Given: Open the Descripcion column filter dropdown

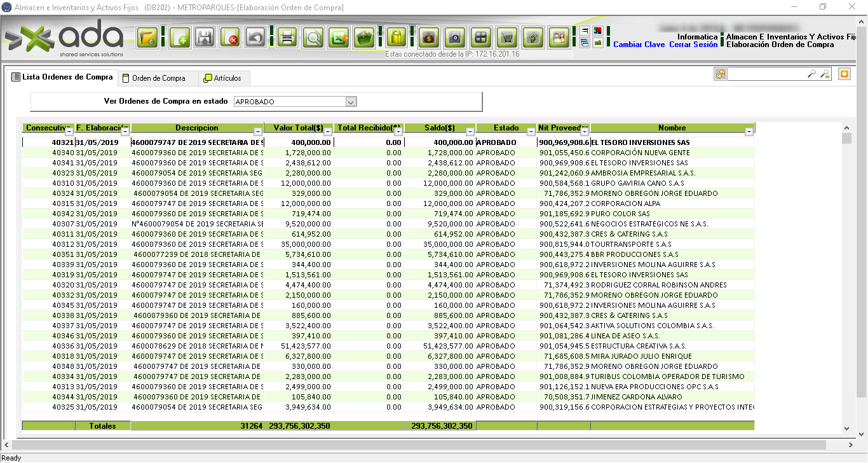Looking at the screenshot, I should pos(258,132).
